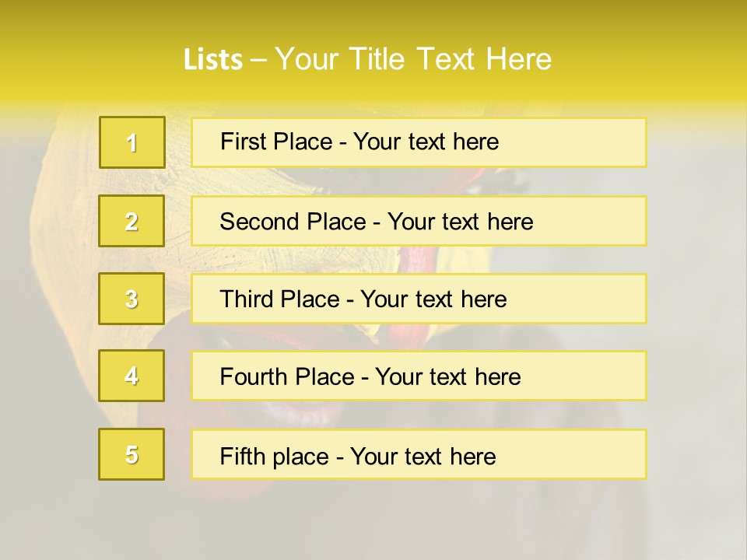This screenshot has width=747, height=560.
Task: Select the "Your Title Text Here" title text
Action: 413,59
